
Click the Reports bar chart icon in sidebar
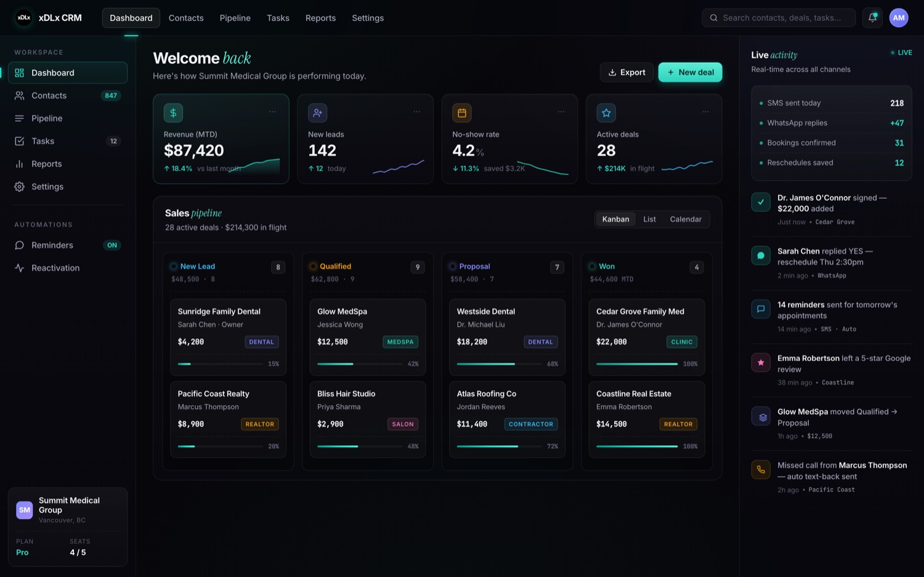pyautogui.click(x=20, y=164)
